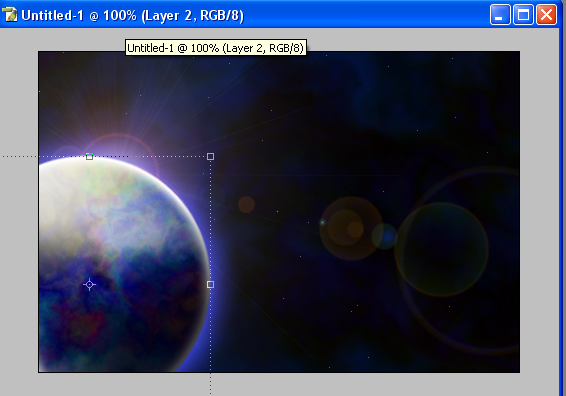Viewport: 566px width, 396px height.
Task: Click the vertical dotted guide below canvas
Action: pos(210,384)
